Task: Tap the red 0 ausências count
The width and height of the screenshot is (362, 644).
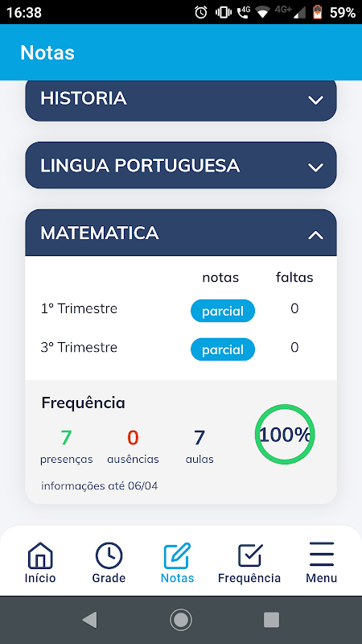Action: (133, 437)
